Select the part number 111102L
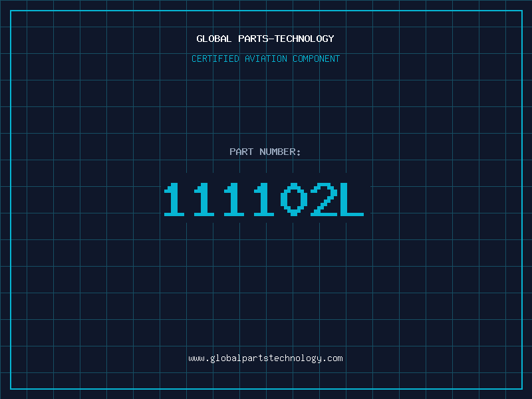 tap(264, 199)
